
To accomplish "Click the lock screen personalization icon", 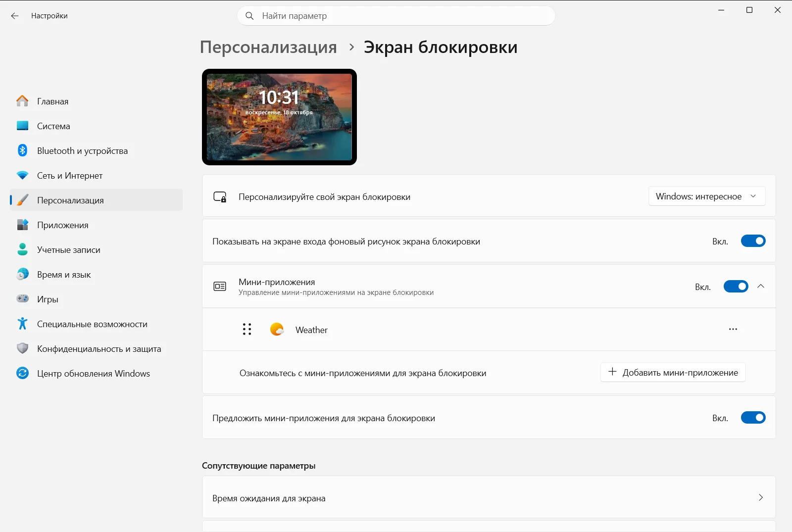I will [220, 197].
